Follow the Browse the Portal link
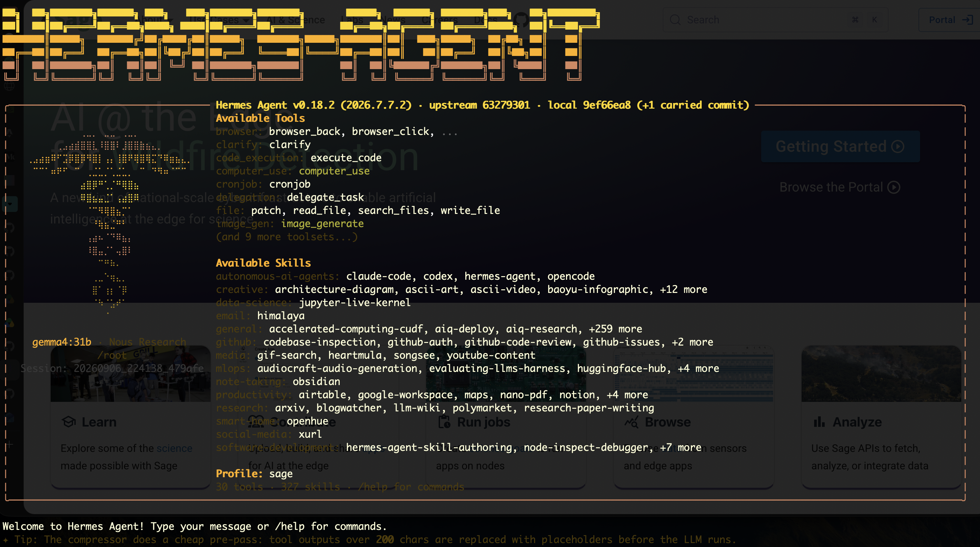Viewport: 980px width, 547px height. coord(839,187)
